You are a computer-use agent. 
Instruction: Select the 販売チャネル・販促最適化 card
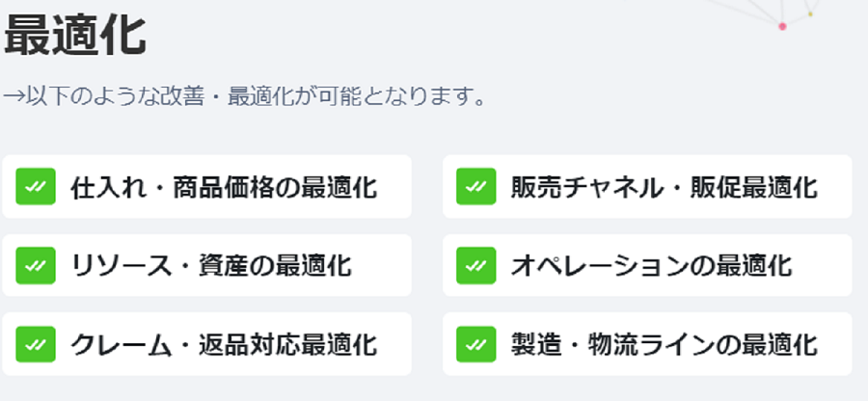tap(647, 186)
